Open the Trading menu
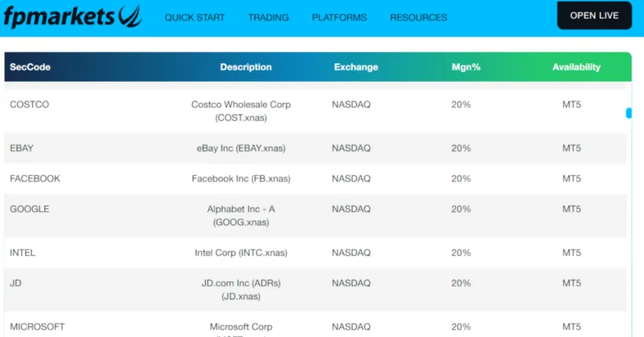This screenshot has height=337, width=644. (269, 18)
